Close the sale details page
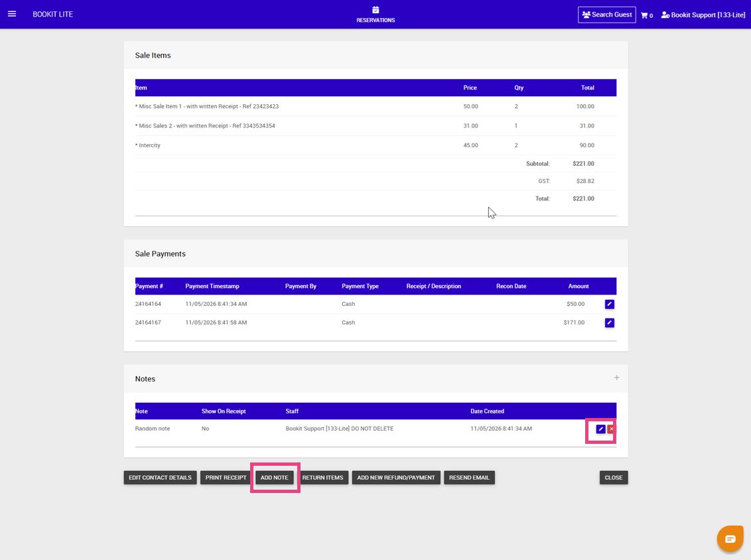Screen dimensions: 751x560 click(614, 478)
